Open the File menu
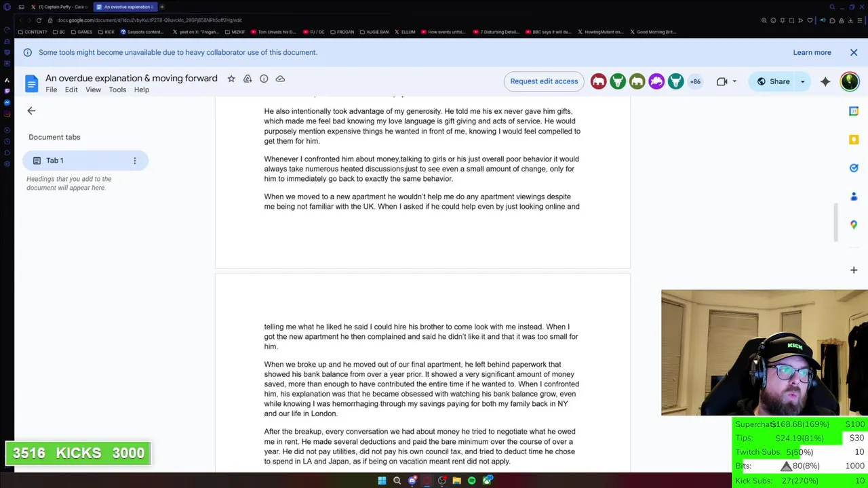868x488 pixels. coord(51,89)
